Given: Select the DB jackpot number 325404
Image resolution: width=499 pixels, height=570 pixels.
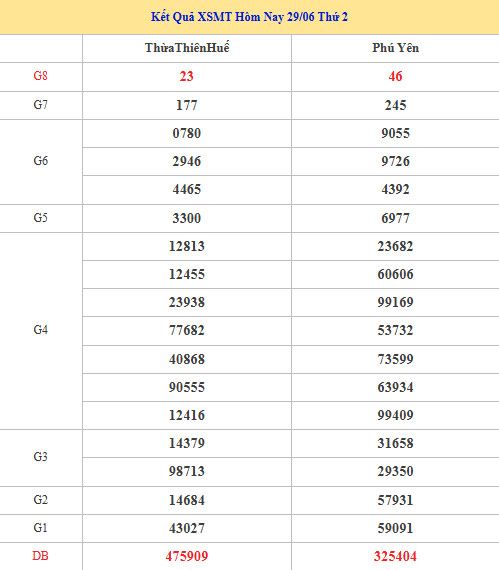Looking at the screenshot, I should pos(395,557).
